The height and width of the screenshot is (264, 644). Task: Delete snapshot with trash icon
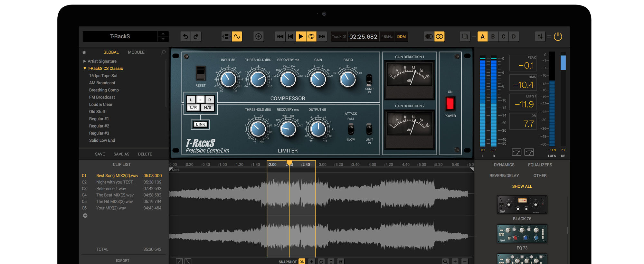pyautogui.click(x=331, y=261)
